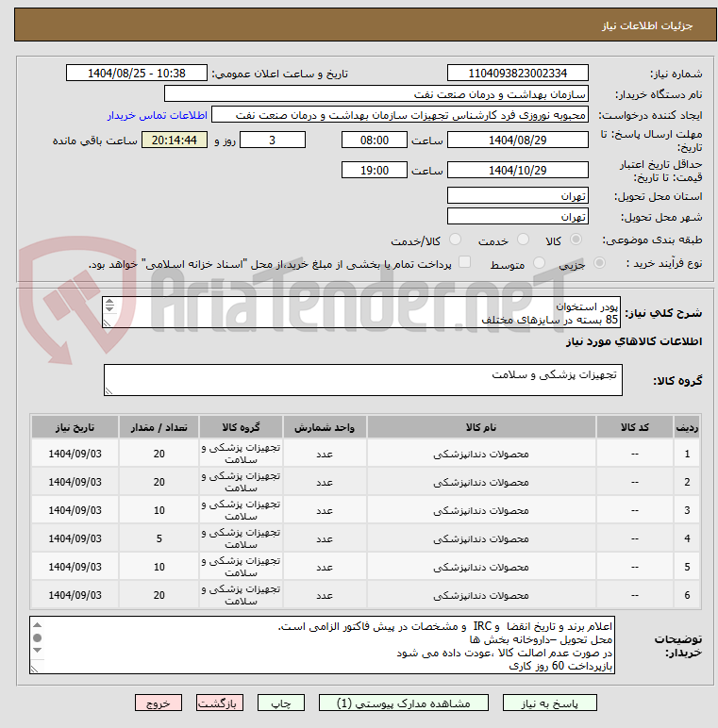Screen dimensions: 718x728
Task: Click resize grip of گروه کالا box
Action: click(x=109, y=391)
